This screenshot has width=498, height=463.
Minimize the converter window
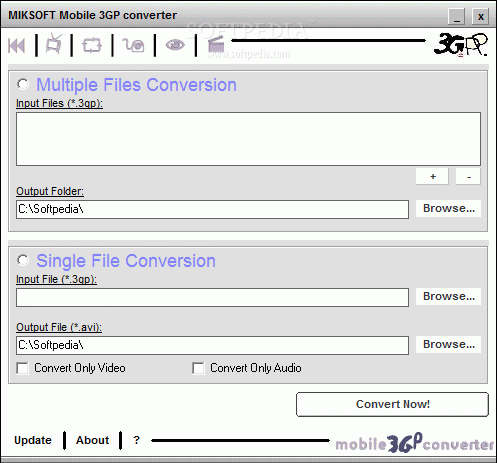457,16
